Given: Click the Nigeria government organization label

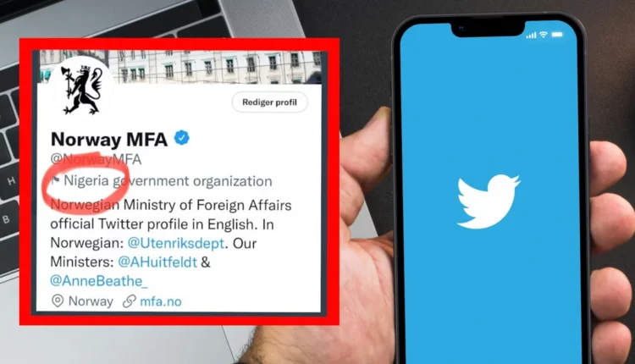Looking at the screenshot, I should click(168, 181).
